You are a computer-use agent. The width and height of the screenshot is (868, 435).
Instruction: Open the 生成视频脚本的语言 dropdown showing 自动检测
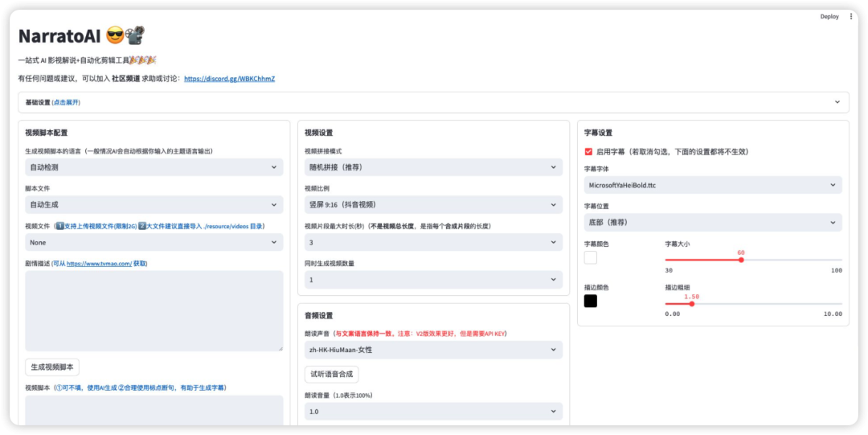154,166
